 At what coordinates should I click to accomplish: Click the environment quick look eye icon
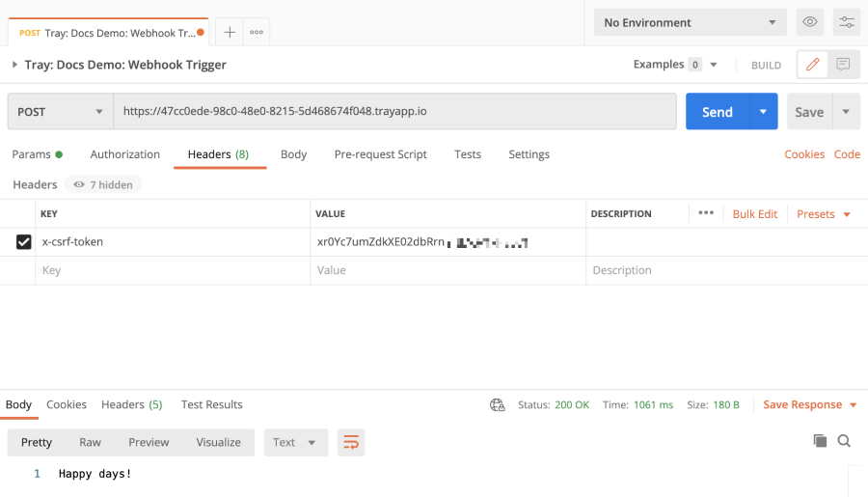(x=810, y=22)
